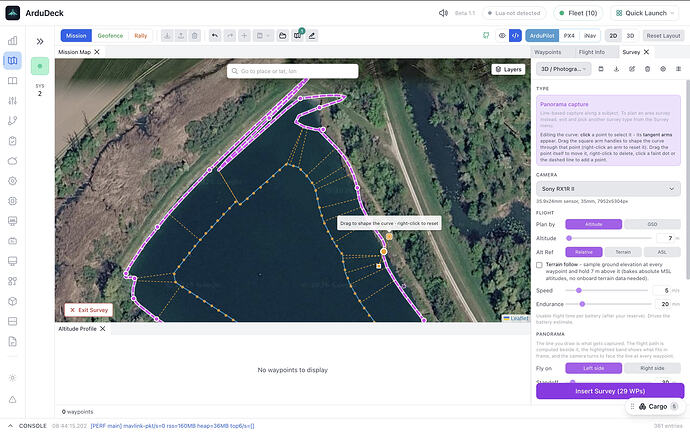Screen dimensions: 690x433
Task: Select Plan by Altitude option
Action: click(594, 224)
